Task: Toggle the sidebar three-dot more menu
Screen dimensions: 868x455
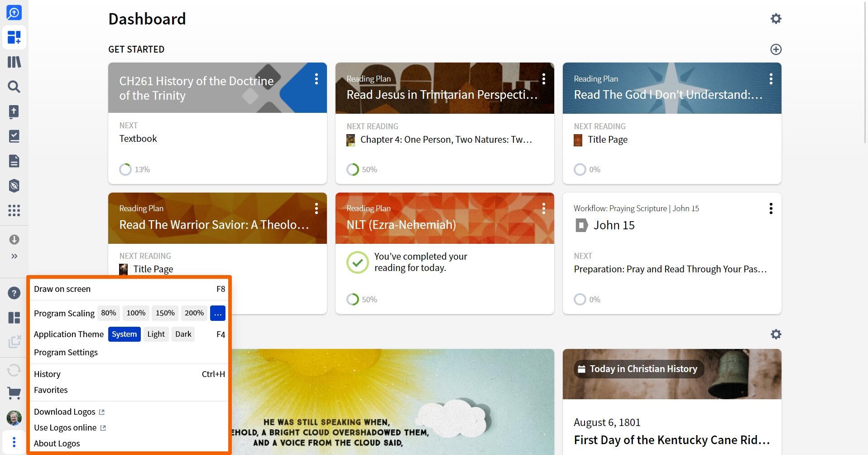Action: click(x=14, y=442)
